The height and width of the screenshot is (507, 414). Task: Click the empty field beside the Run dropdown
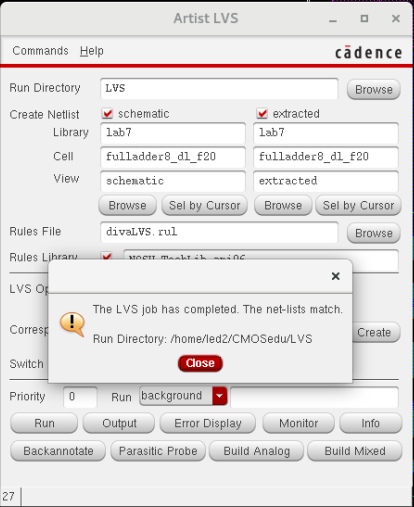coord(314,397)
